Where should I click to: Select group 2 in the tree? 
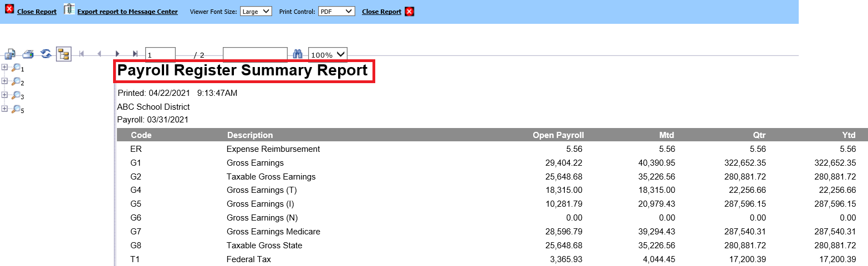(18, 82)
